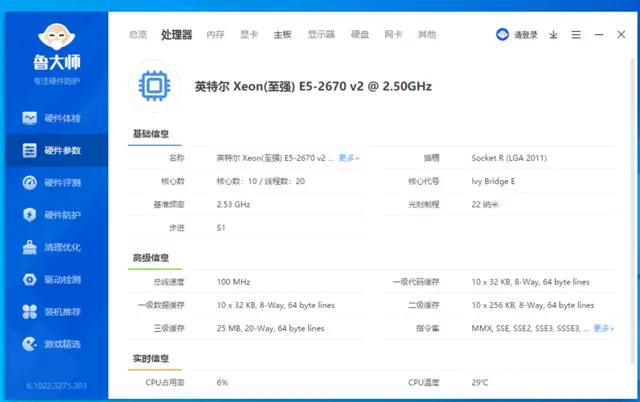Click the 高级信息 section heading
The image size is (640, 402).
tap(151, 258)
